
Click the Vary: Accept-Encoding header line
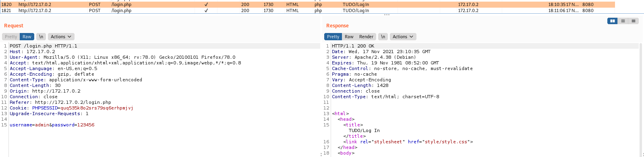[x=361, y=80]
